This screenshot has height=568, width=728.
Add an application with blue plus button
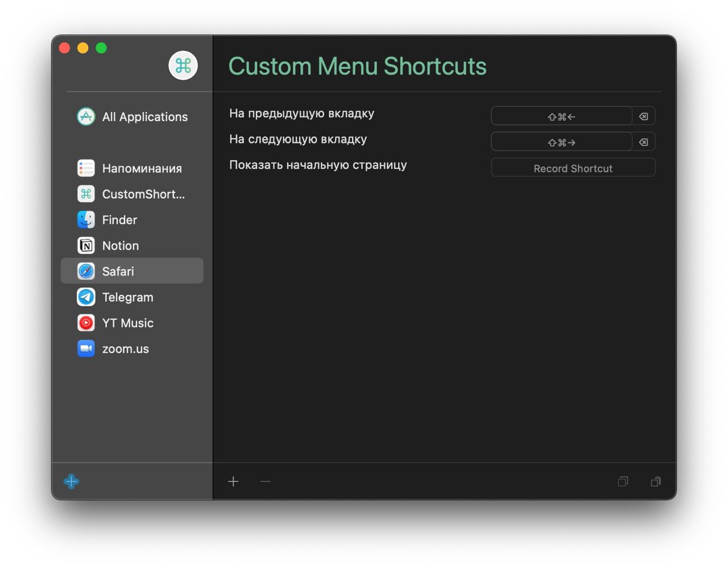point(72,481)
